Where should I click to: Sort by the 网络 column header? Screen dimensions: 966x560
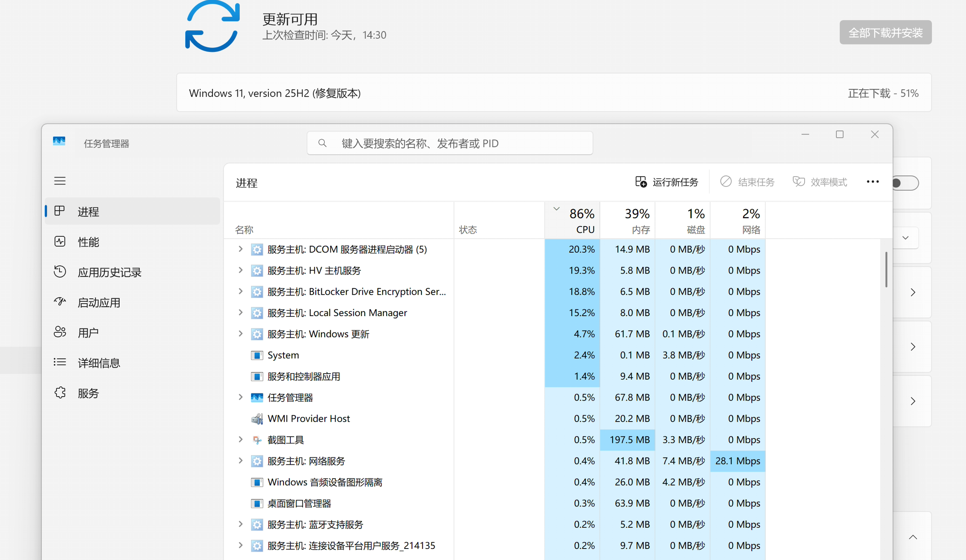click(738, 220)
